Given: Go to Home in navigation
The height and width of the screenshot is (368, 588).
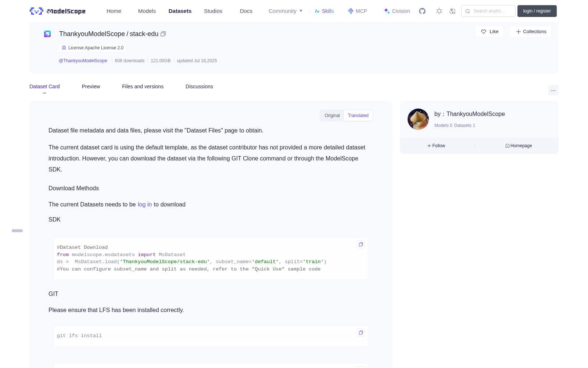Looking at the screenshot, I should pos(114,11).
